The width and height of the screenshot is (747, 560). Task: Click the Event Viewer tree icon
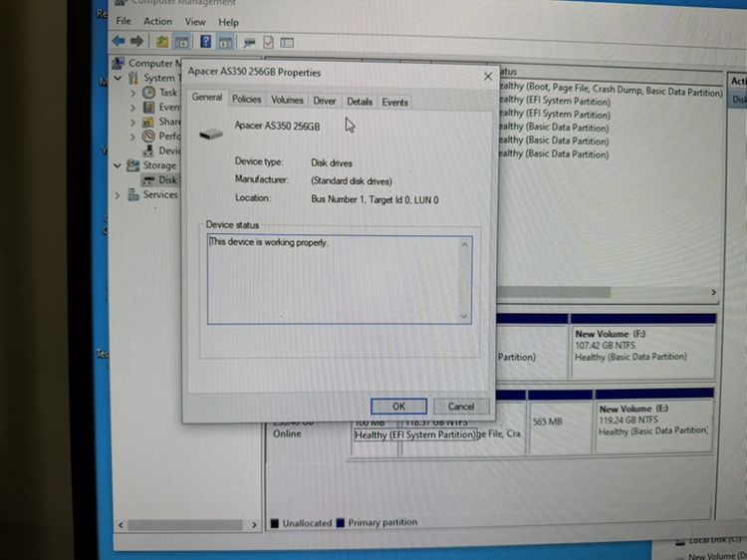149,107
